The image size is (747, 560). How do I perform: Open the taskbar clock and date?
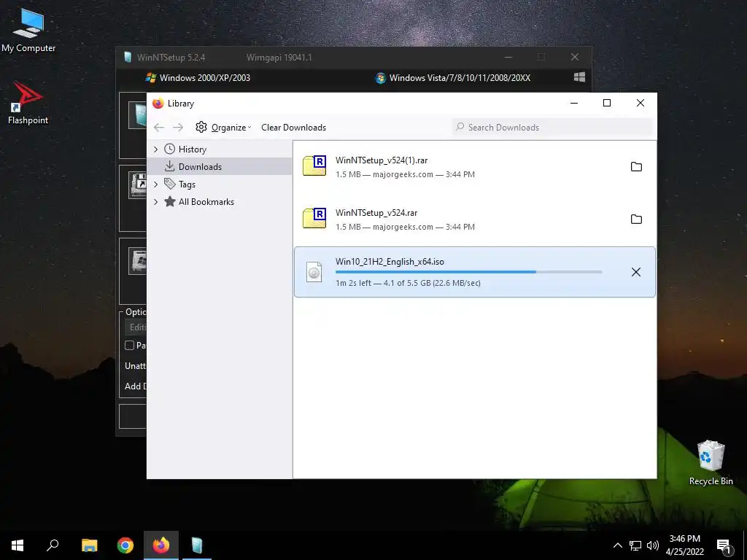point(684,545)
